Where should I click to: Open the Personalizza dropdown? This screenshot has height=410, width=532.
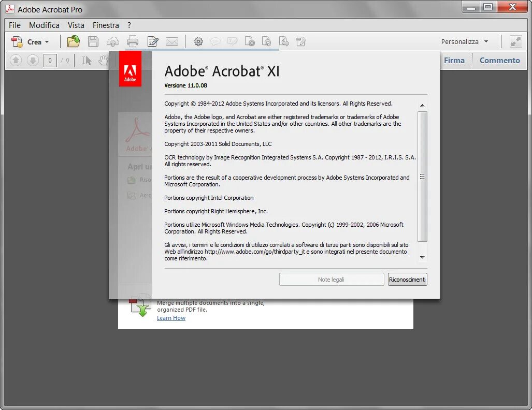465,42
